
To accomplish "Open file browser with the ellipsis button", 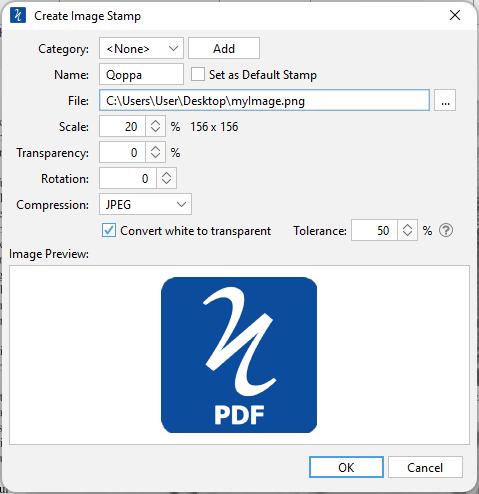I will point(445,100).
